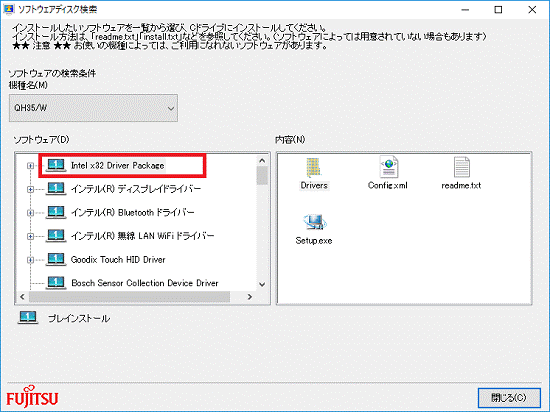Viewport: 550px width, 412px height.
Task: Select the readme.txt file icon
Action: [x=461, y=167]
